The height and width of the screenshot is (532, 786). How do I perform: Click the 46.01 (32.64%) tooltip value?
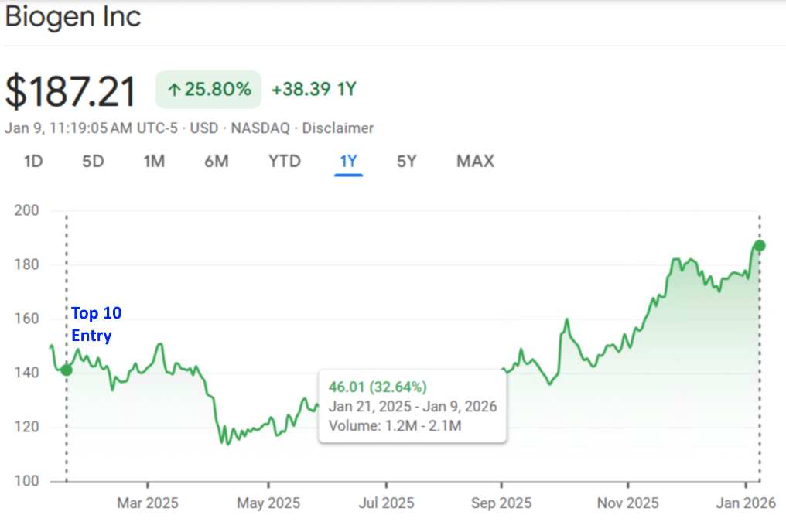click(378, 387)
